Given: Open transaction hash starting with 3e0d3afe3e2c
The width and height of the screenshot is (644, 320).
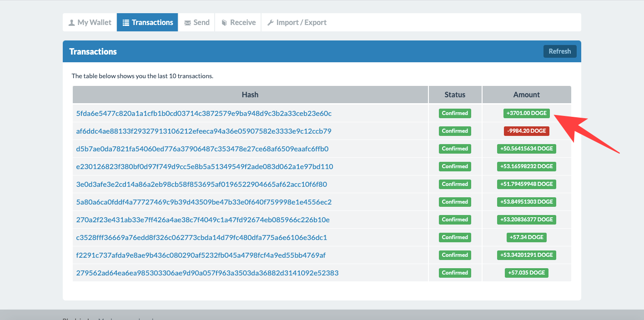Looking at the screenshot, I should click(201, 184).
